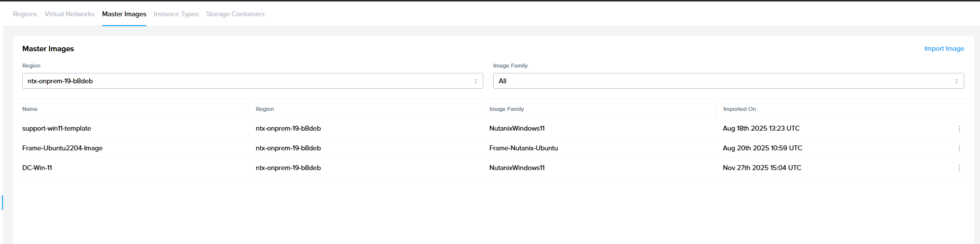
Task: Click the Imported On column header
Action: pos(739,109)
